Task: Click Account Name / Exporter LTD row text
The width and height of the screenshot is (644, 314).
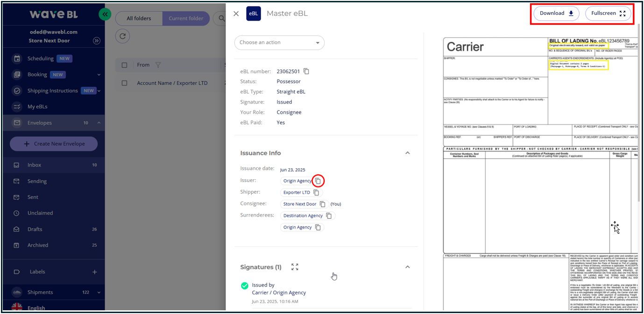Action: click(172, 83)
